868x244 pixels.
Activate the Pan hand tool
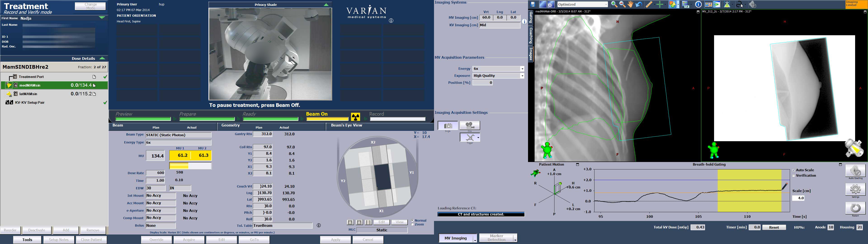(630, 5)
